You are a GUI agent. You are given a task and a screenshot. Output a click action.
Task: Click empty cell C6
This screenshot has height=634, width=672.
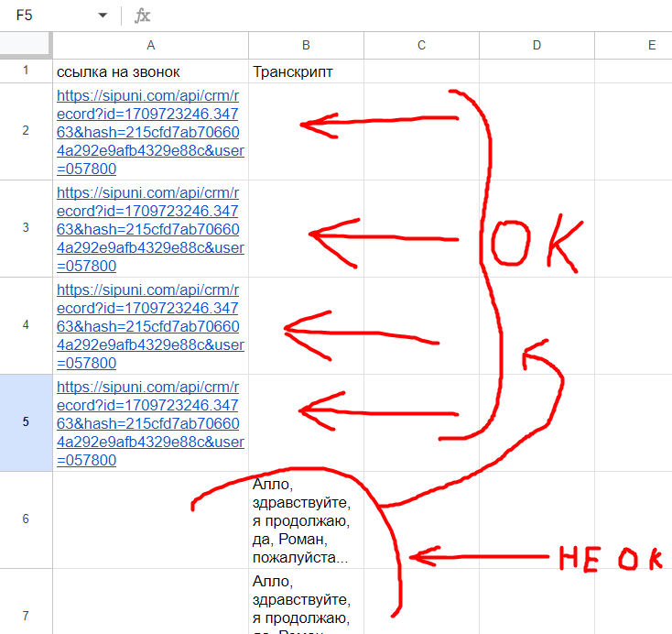421,519
